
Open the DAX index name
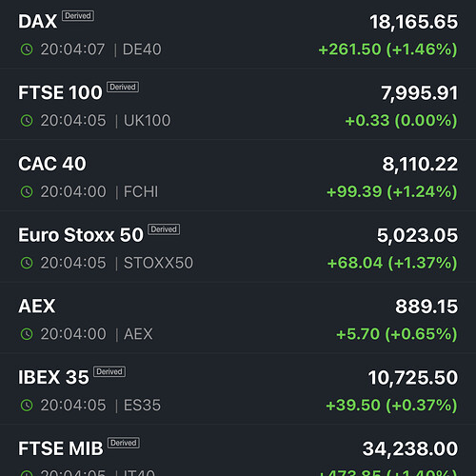point(38,22)
